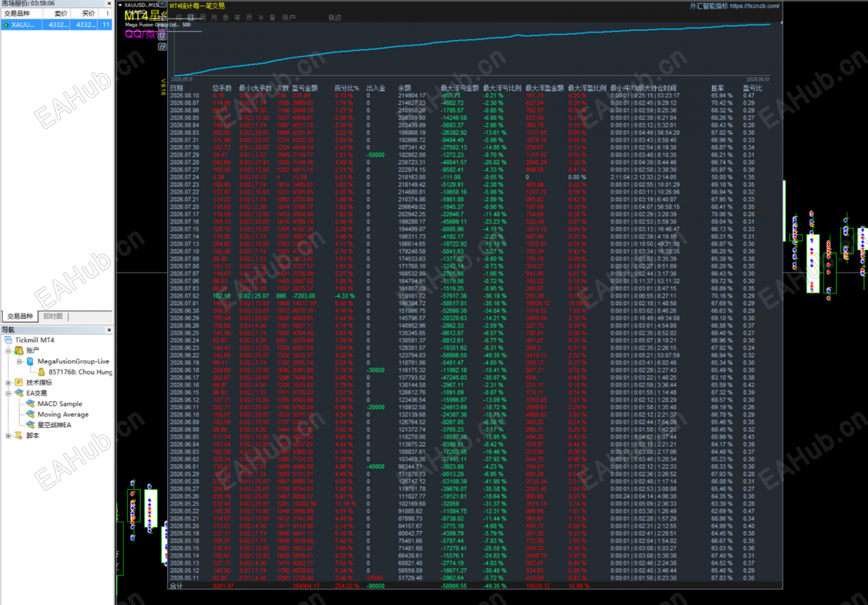868x605 pixels.
Task: Click the 百分比% column header
Action: point(346,87)
